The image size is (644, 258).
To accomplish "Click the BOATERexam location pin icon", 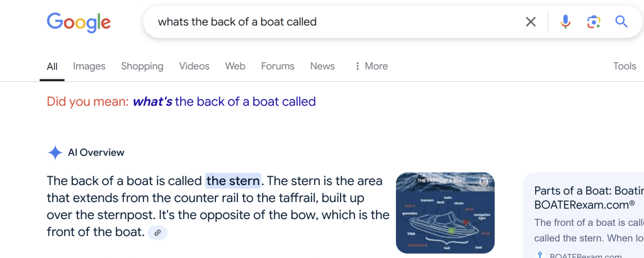I will tap(539, 255).
